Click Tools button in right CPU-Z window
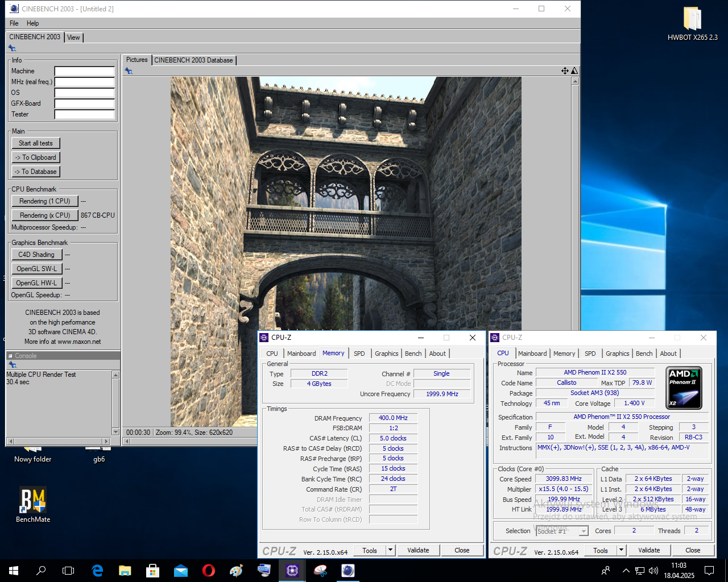Viewport: 728px width, 582px height. click(601, 550)
